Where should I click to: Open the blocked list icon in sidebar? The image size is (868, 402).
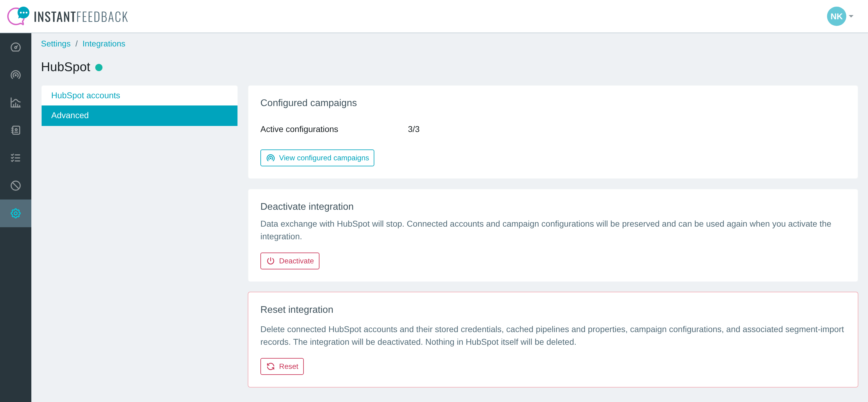[15, 186]
